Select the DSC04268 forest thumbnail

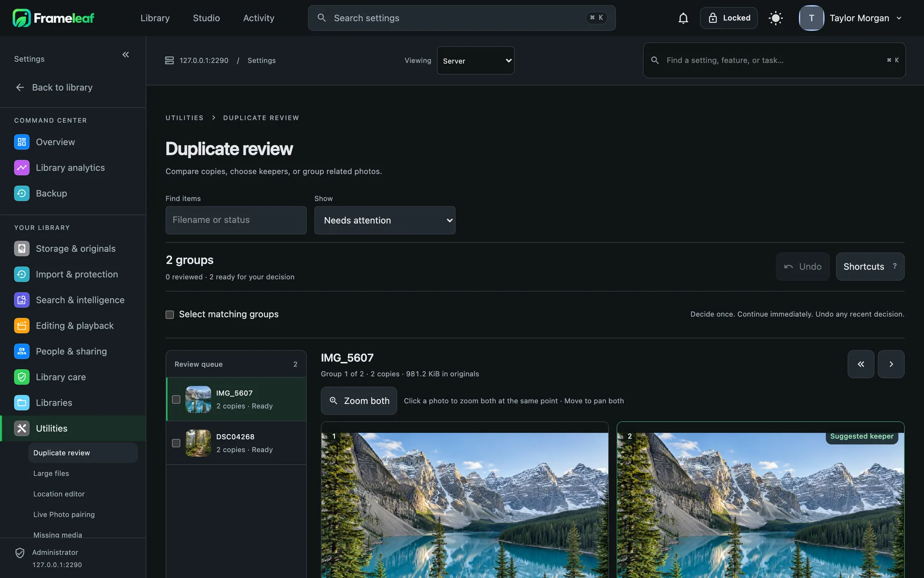pyautogui.click(x=198, y=443)
